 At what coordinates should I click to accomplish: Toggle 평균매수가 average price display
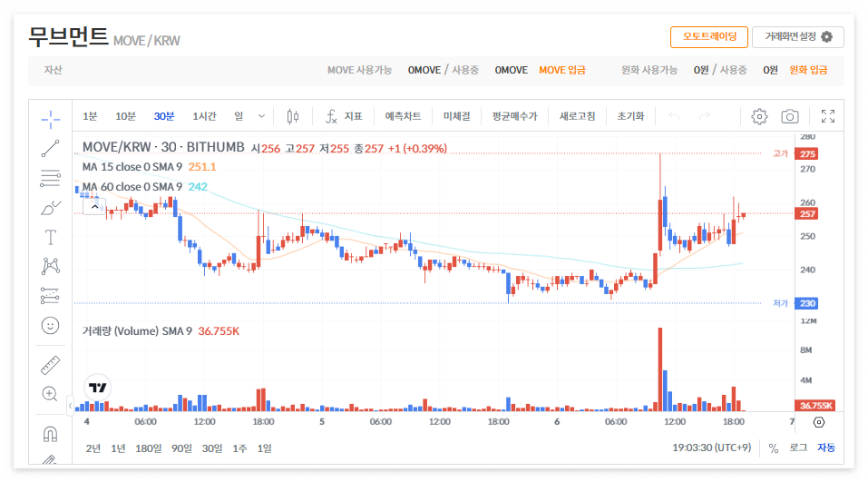[515, 116]
